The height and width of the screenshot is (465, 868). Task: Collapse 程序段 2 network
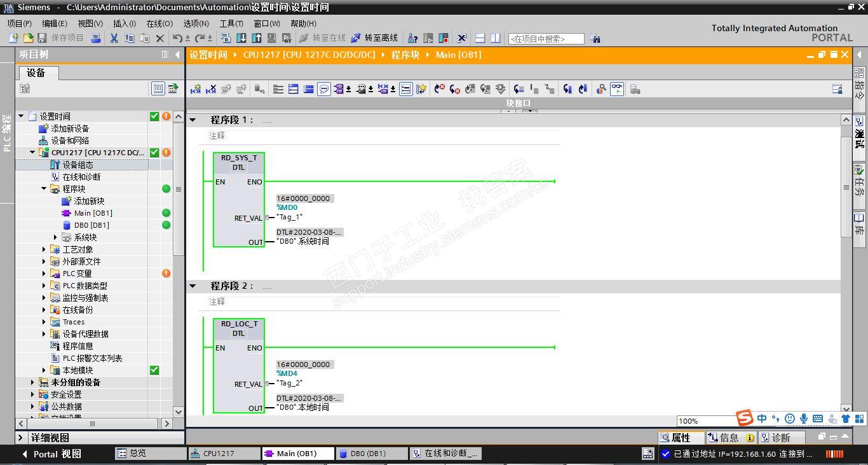coord(193,286)
